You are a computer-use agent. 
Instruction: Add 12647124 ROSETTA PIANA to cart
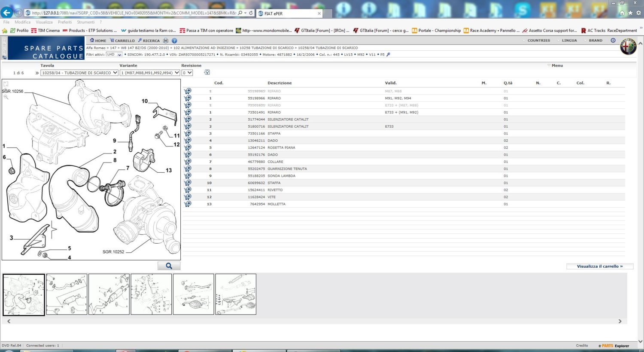[188, 147]
